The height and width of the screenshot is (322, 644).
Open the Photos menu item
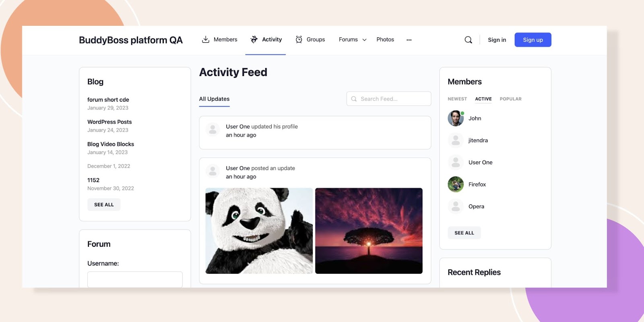click(385, 39)
